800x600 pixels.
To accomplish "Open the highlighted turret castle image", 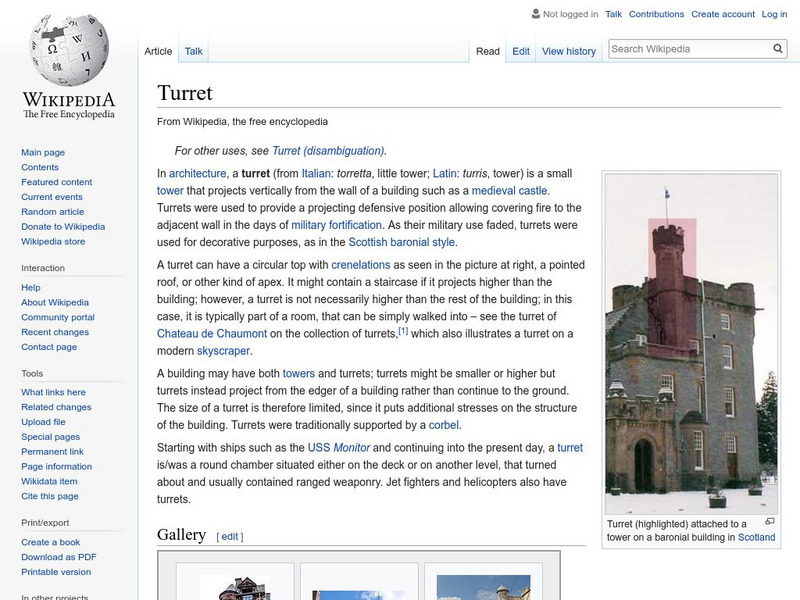I will click(691, 343).
